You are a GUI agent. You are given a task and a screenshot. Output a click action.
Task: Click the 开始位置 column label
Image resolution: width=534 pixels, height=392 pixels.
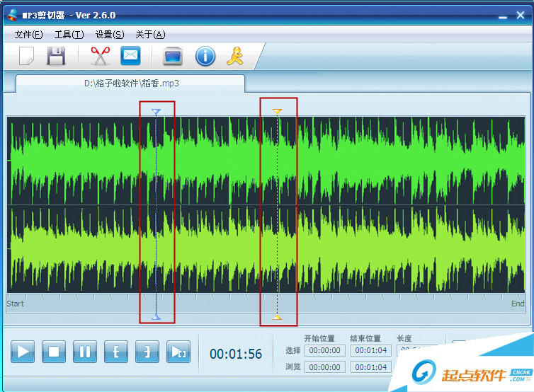[x=319, y=338]
